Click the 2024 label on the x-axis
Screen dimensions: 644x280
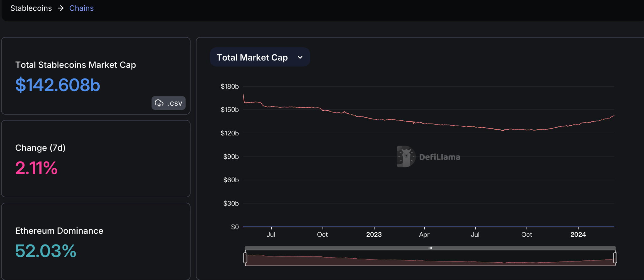point(578,234)
